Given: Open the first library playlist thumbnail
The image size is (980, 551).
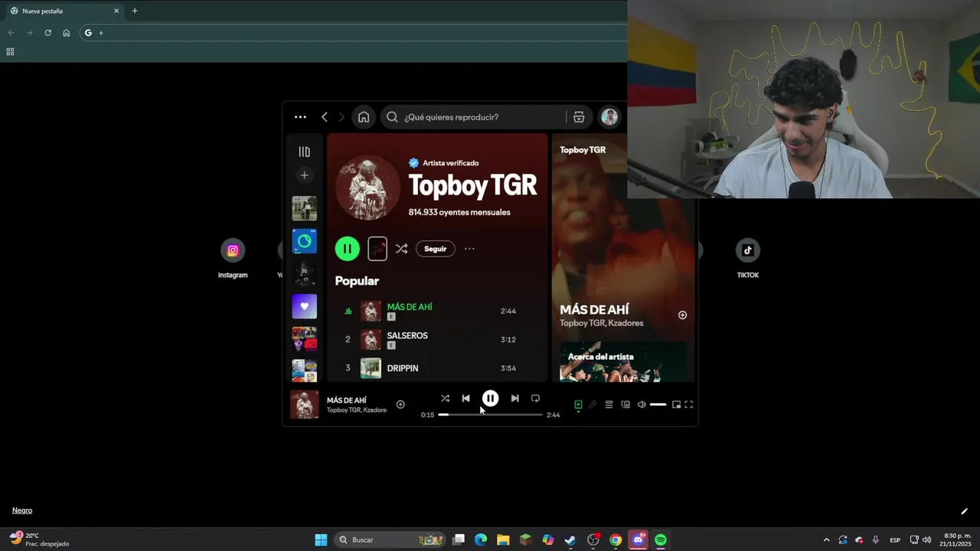Looking at the screenshot, I should pyautogui.click(x=304, y=208).
